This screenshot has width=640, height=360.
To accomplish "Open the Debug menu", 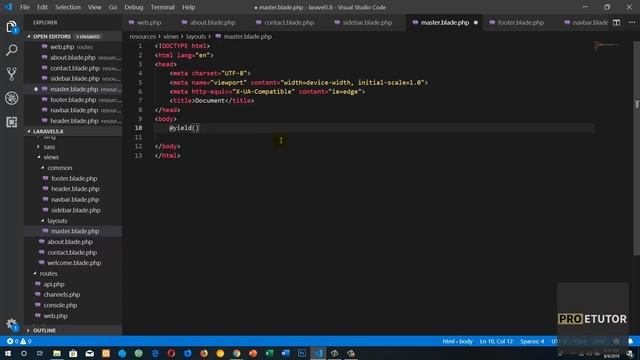I will click(x=133, y=7).
